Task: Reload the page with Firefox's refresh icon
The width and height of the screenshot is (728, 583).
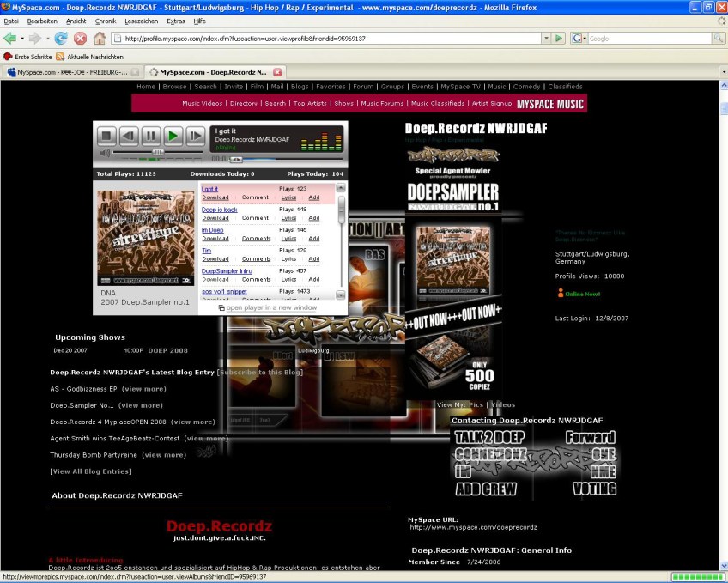Action: click(x=61, y=39)
